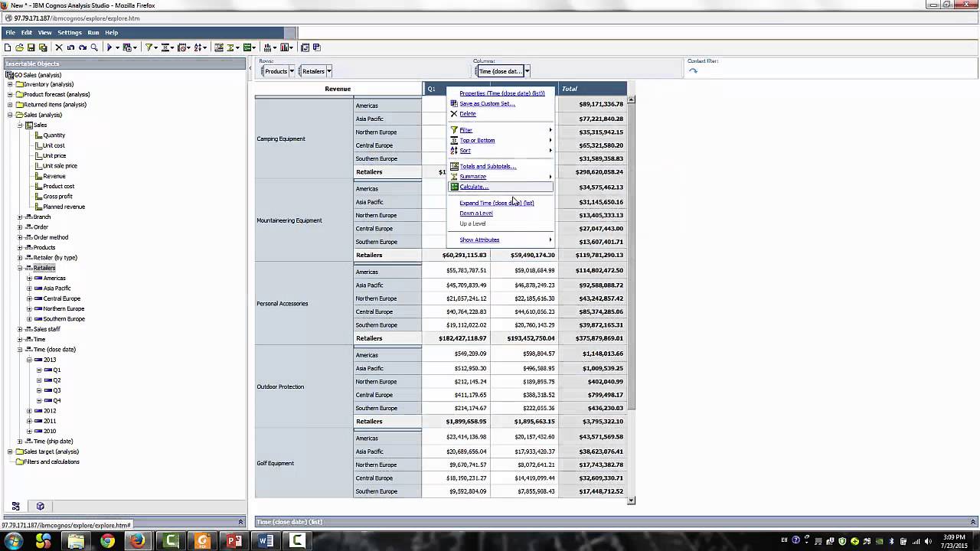Expand properties pane double-chevron at bottom right
This screenshot has height=551, width=980.
click(973, 522)
